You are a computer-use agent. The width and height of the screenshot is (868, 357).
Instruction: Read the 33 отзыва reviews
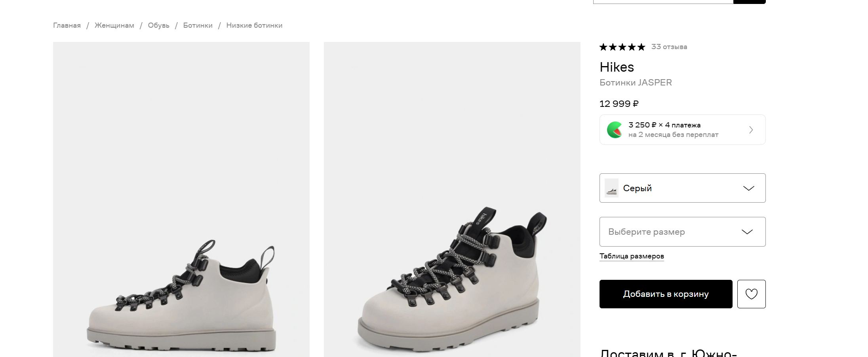pyautogui.click(x=669, y=47)
